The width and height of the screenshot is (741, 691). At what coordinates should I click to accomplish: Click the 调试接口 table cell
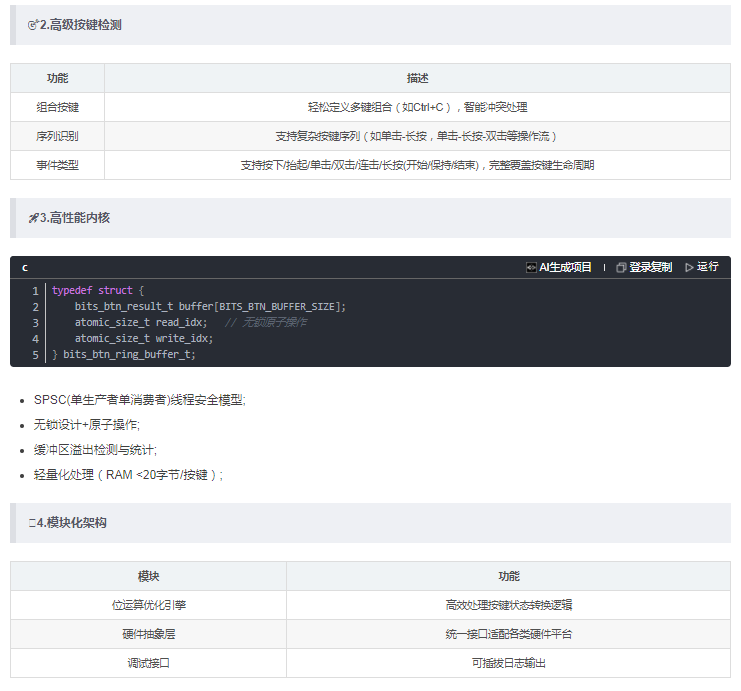click(148, 663)
